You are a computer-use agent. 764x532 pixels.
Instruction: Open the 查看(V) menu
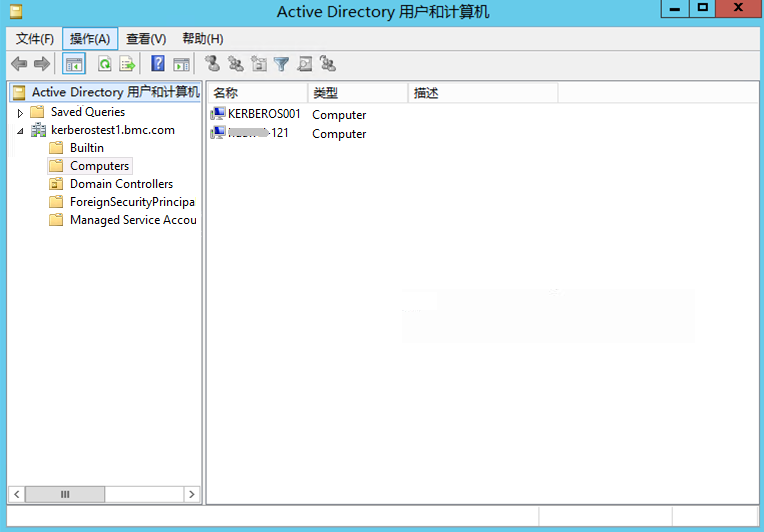click(146, 38)
